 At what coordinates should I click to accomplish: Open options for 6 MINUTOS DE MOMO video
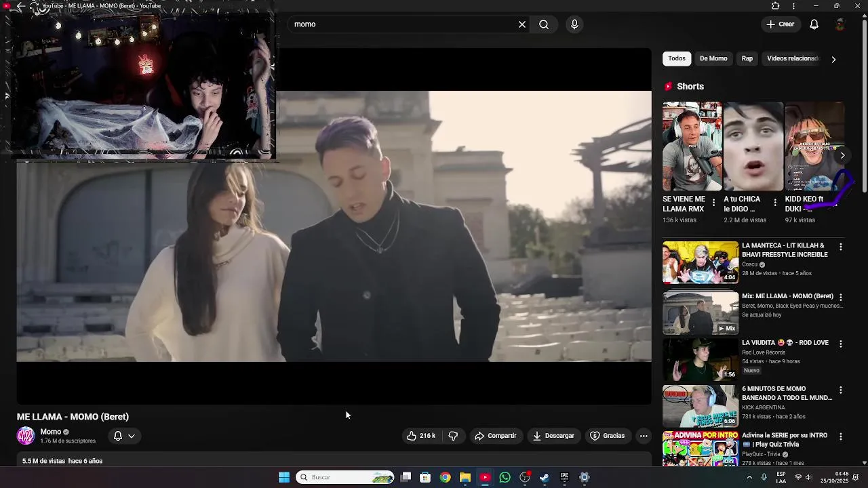pyautogui.click(x=841, y=390)
